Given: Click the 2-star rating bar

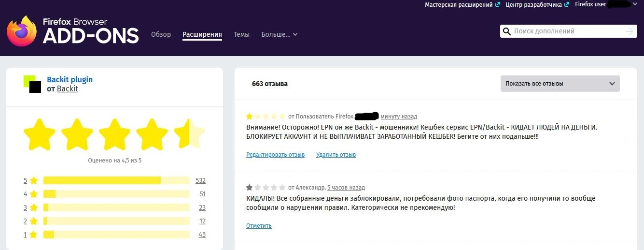Looking at the screenshot, I should (116, 221).
